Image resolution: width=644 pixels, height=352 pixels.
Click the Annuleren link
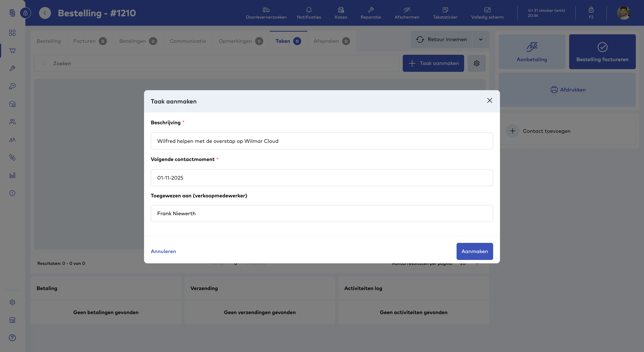(x=163, y=251)
